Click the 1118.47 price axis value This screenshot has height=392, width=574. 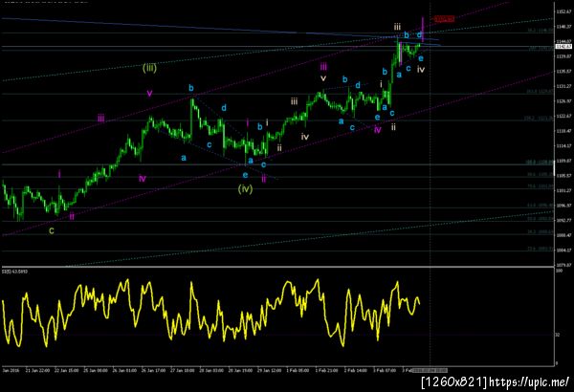(563, 131)
